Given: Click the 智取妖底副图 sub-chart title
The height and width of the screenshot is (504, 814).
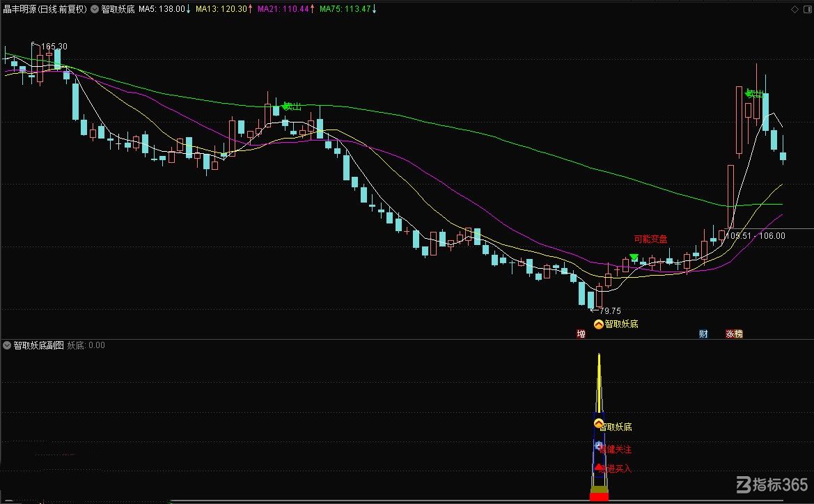Looking at the screenshot, I should 38,345.
